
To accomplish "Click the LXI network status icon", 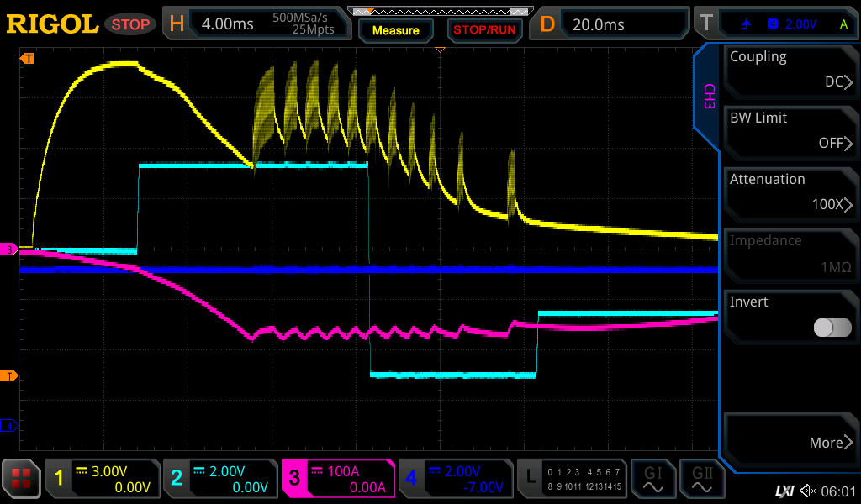I will click(x=784, y=491).
